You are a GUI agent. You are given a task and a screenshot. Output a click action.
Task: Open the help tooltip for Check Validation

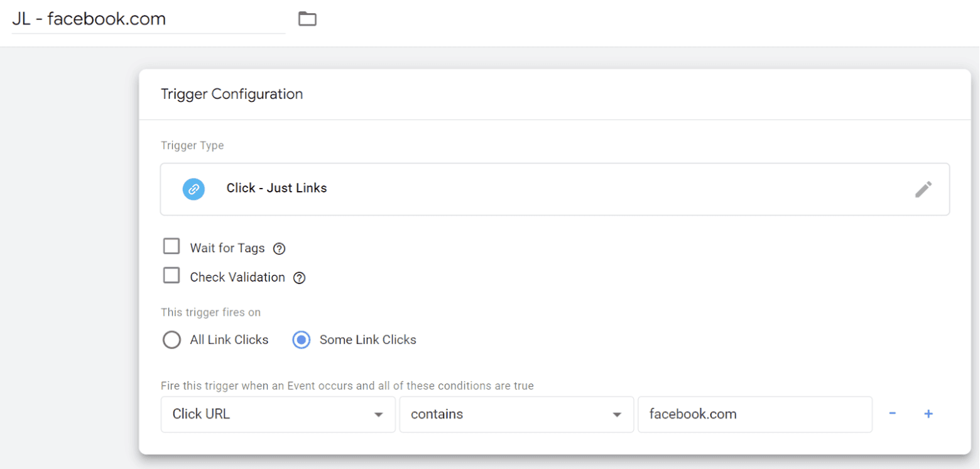300,278
